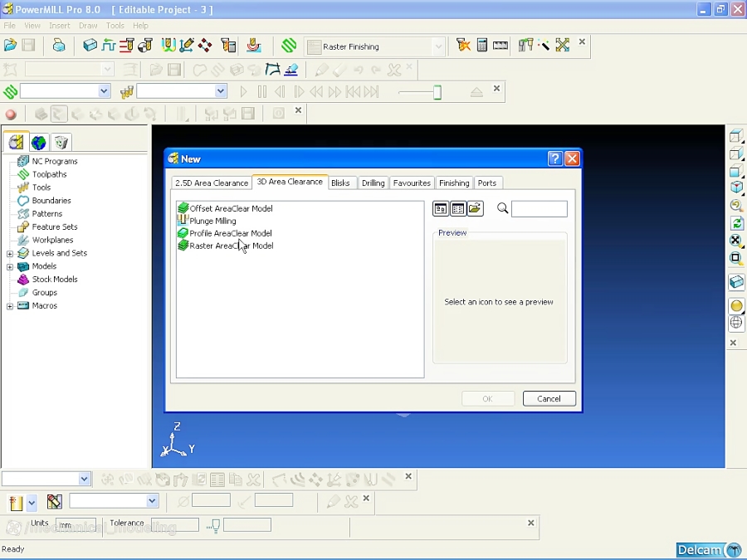The height and width of the screenshot is (560, 747).
Task: Click the green Toolpath Strategies icon
Action: [289, 46]
